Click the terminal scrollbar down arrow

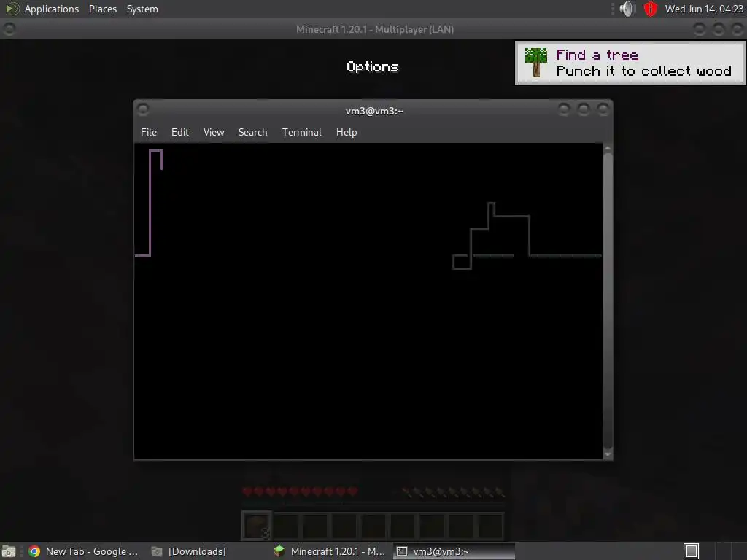click(608, 454)
